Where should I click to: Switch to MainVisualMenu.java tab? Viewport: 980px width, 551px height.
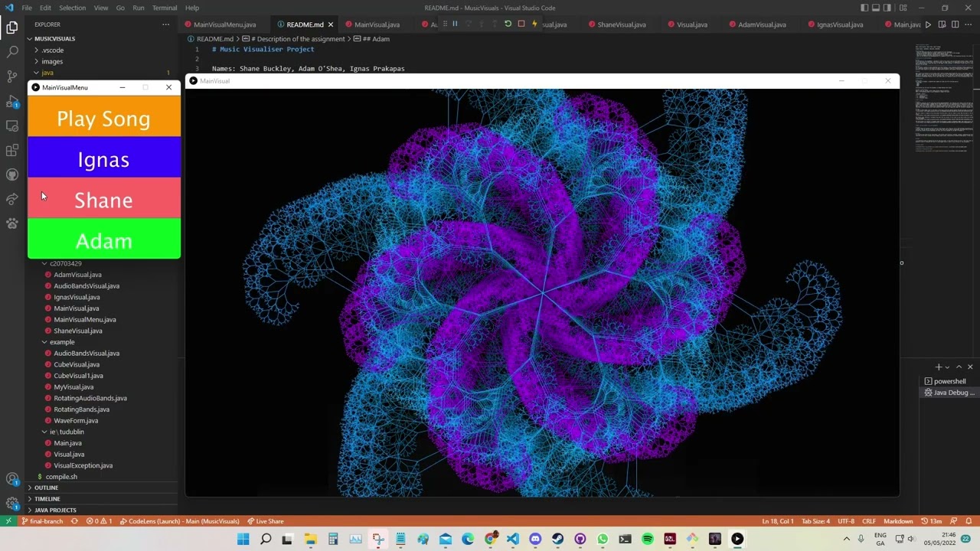pyautogui.click(x=224, y=24)
